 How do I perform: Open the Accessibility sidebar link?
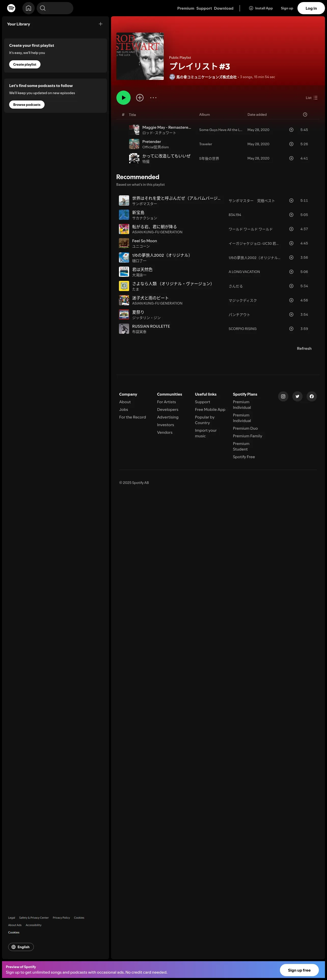(34, 925)
